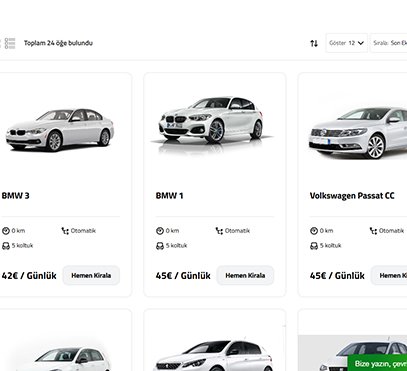Click the 42€ / Günlük price
This screenshot has width=407, height=371.
(29, 276)
